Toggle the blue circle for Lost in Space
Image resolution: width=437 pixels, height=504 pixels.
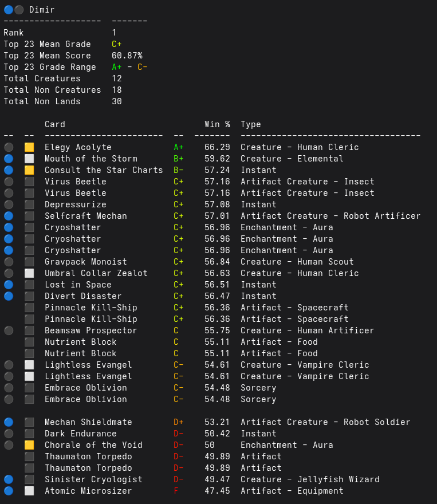click(x=9, y=285)
